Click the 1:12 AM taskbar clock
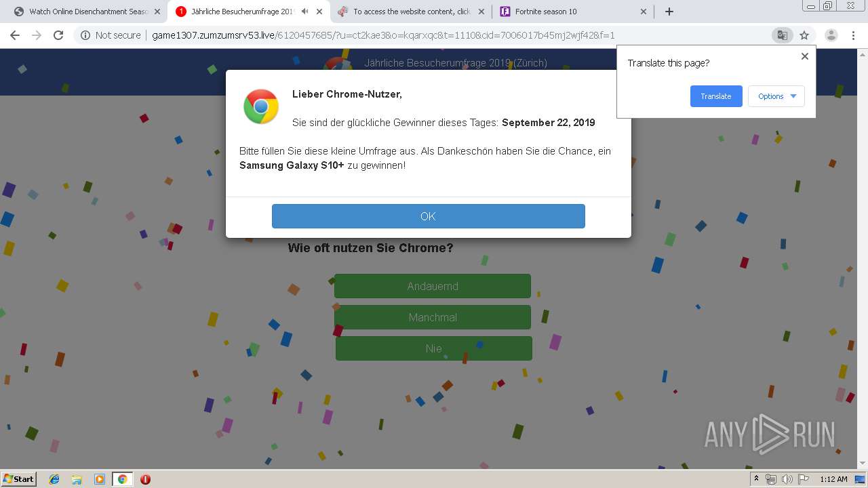 [833, 479]
